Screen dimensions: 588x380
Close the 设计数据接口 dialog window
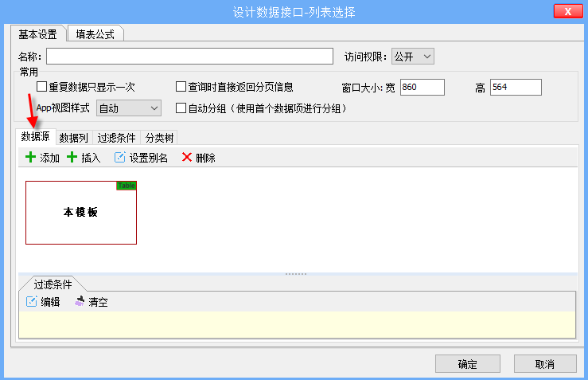[568, 11]
